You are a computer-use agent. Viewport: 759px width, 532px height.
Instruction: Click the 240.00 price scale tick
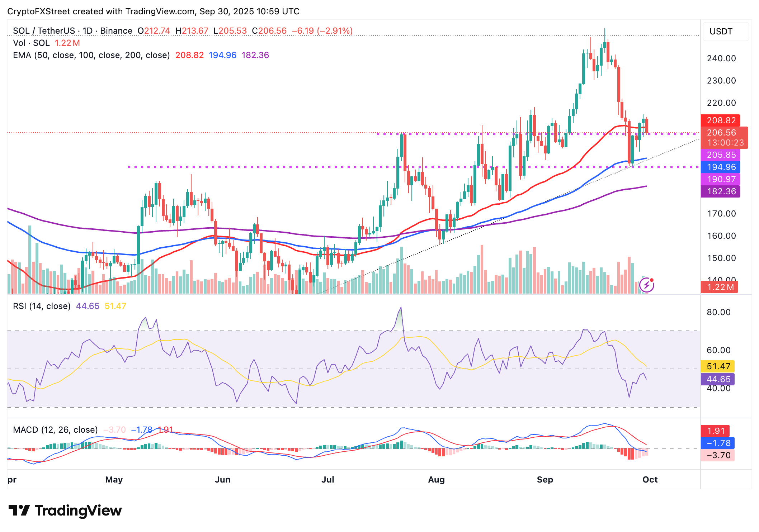(x=721, y=58)
